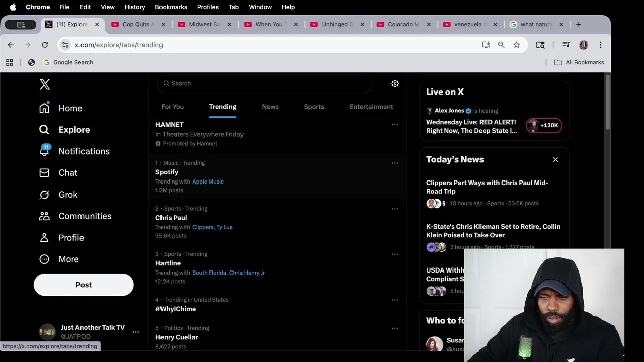Open Explore in the sidebar

(x=64, y=130)
